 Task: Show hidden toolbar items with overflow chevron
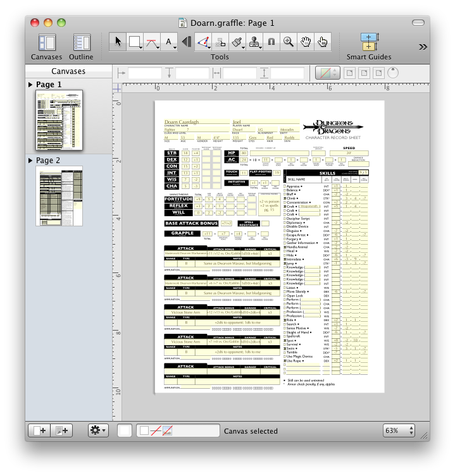pos(422,47)
